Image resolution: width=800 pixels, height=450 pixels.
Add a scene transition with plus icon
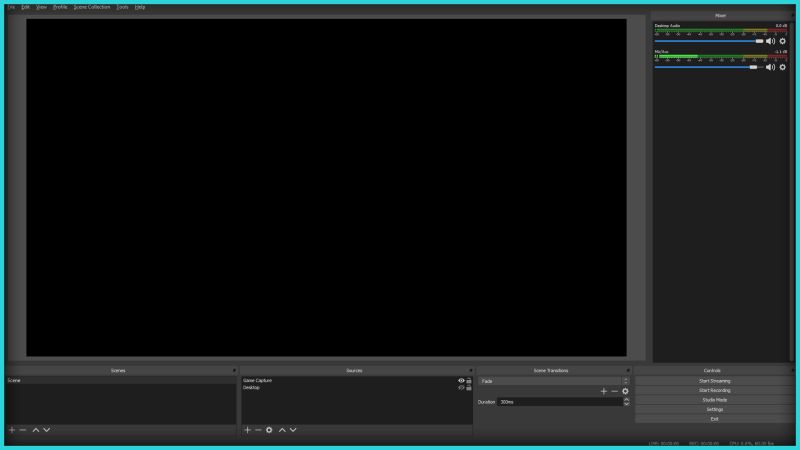point(604,391)
